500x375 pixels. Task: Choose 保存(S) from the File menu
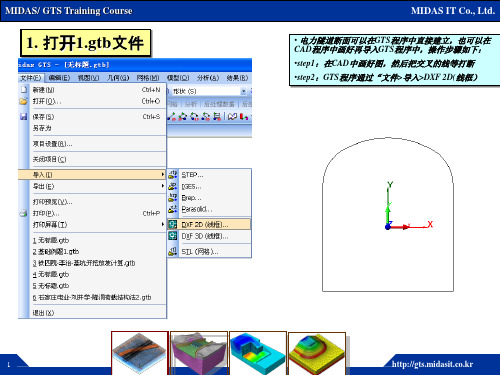click(x=92, y=117)
